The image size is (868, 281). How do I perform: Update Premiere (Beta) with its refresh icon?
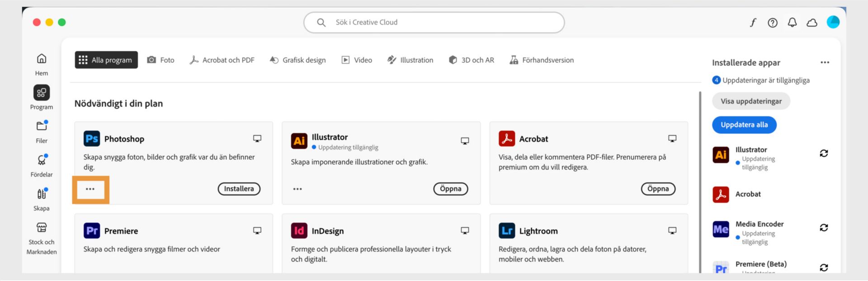coord(824,268)
